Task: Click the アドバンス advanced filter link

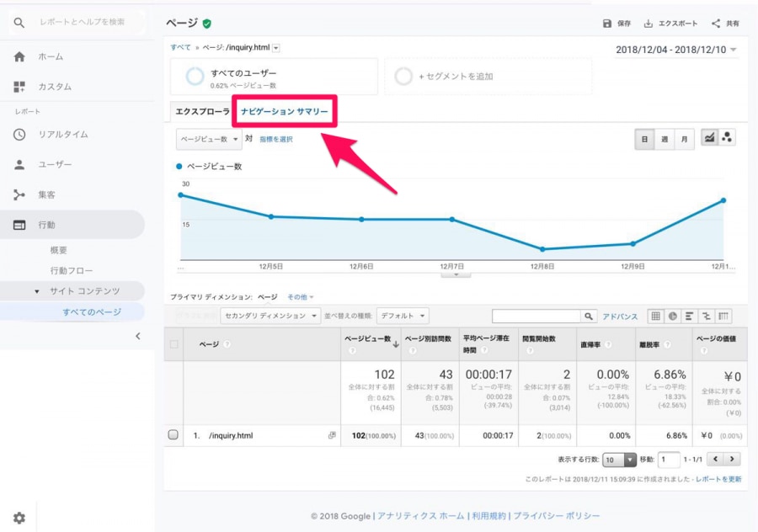Action: [620, 317]
